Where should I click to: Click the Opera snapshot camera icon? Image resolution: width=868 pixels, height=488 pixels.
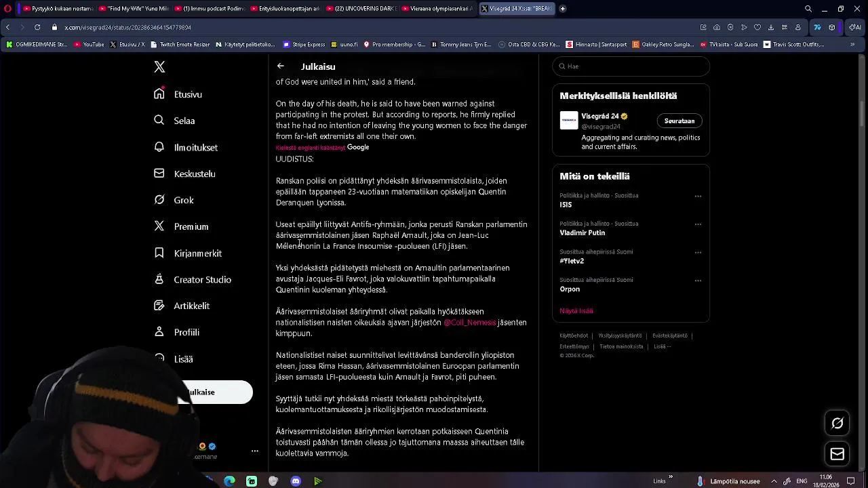click(717, 27)
